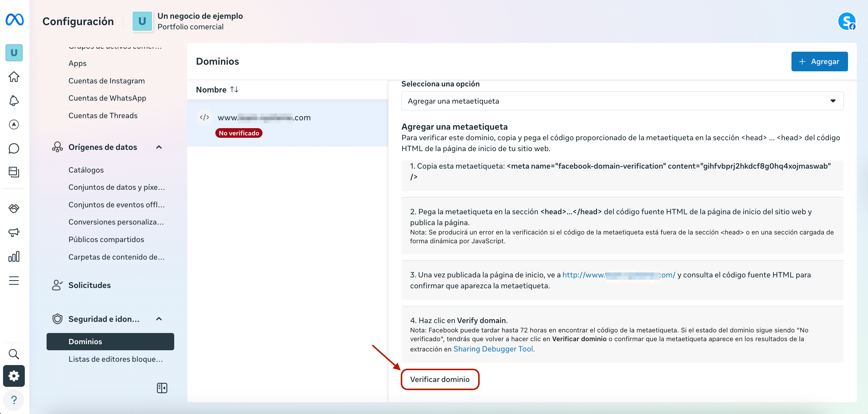Image resolution: width=868 pixels, height=414 pixels.
Task: Collapse the side navigation panel icon
Action: pos(162,388)
